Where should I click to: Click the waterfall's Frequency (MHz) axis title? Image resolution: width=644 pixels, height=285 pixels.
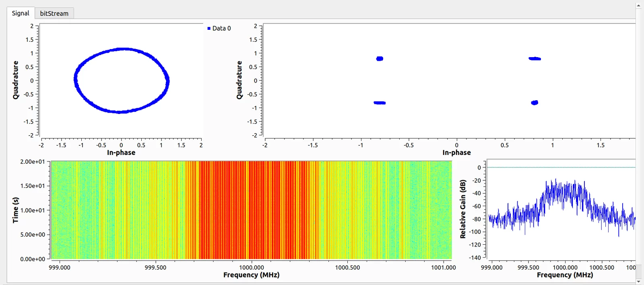(252, 275)
